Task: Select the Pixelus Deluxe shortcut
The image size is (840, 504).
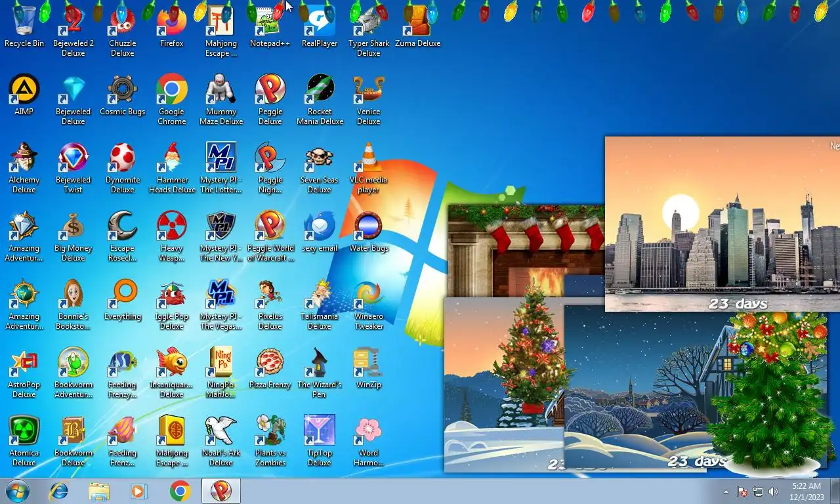Action: coord(270,304)
